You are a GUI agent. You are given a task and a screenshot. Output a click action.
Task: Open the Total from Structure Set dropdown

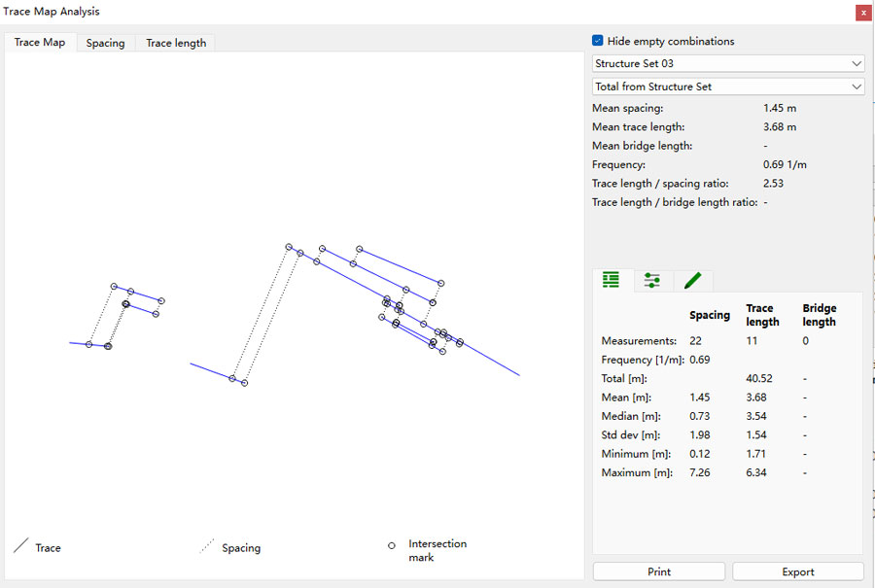727,86
